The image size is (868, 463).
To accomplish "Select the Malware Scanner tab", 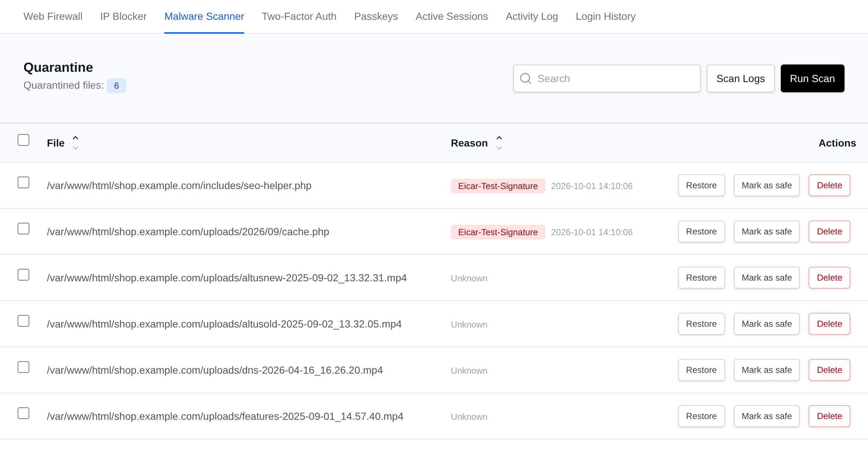I will coord(204,16).
